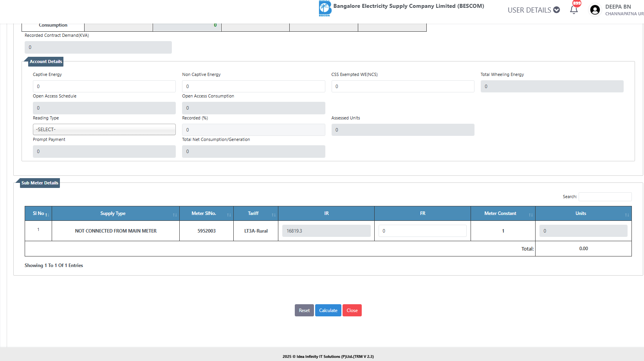
Task: Click the Non Captive Energy field
Action: tap(253, 87)
